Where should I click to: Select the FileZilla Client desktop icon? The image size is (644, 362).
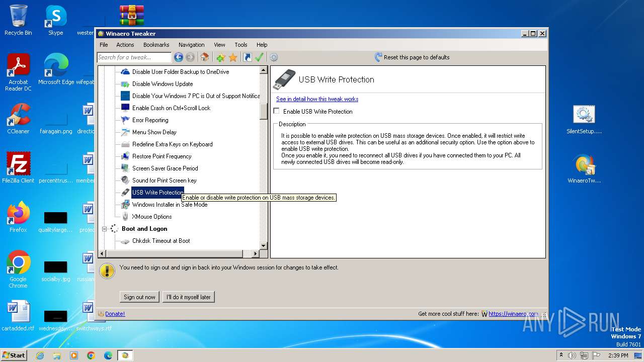coord(18,167)
